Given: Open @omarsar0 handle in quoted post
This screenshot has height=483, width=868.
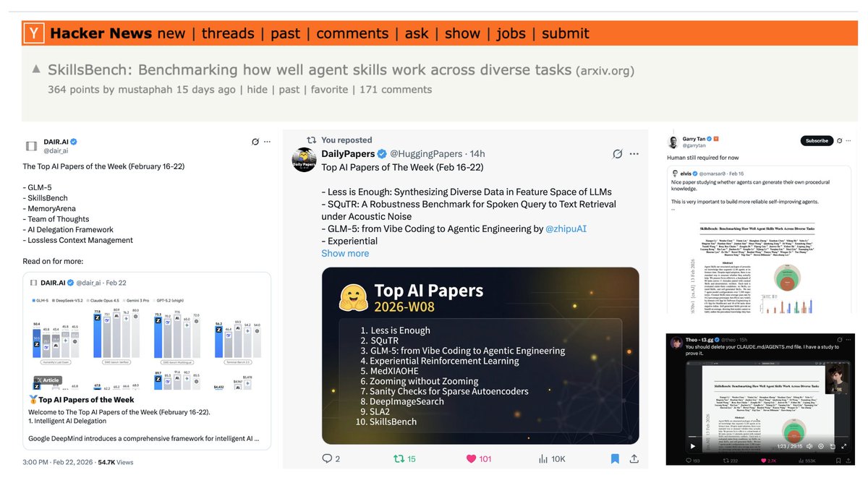Looking at the screenshot, I should (713, 174).
